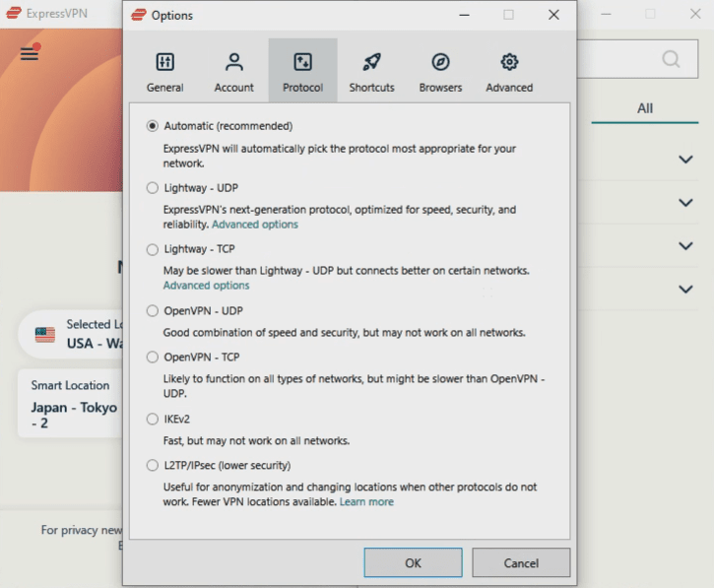This screenshot has height=588, width=714.
Task: Click the "Fast, but may not work on all networks." text
Action: 256,441
